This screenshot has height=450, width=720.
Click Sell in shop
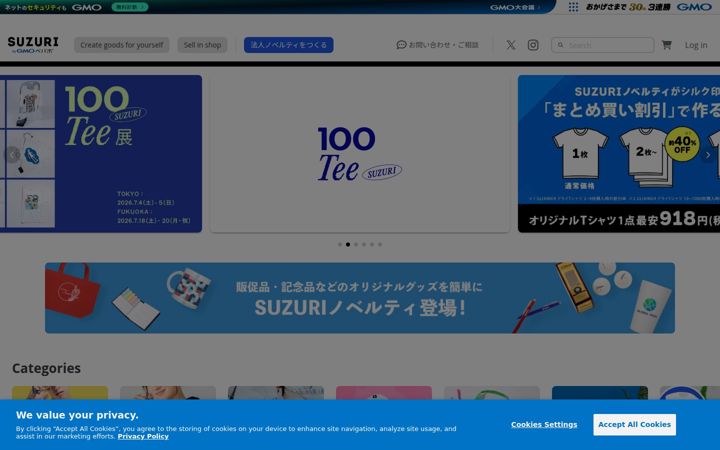point(202,45)
